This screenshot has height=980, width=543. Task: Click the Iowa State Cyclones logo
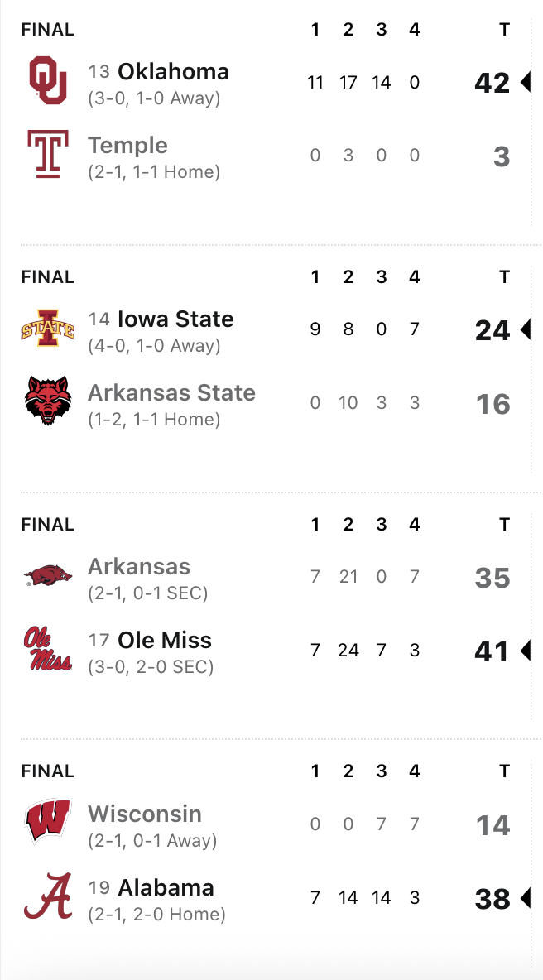(x=47, y=329)
